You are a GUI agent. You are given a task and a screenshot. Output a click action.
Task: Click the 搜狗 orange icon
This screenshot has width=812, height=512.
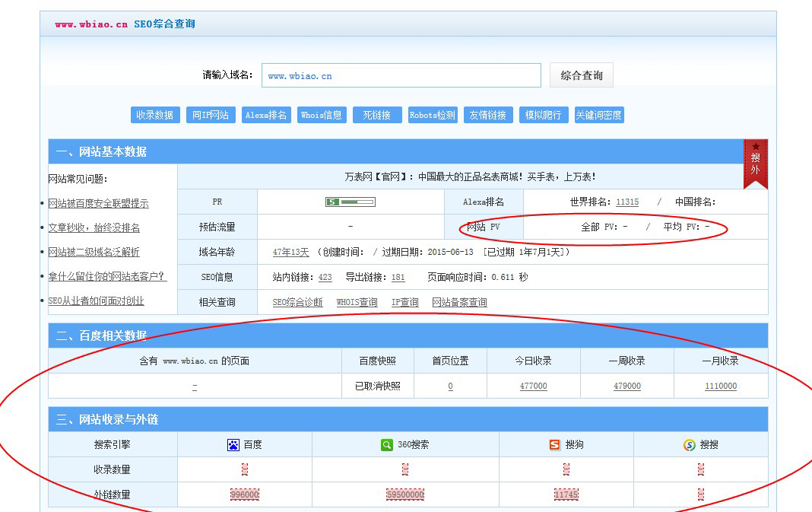click(x=555, y=444)
